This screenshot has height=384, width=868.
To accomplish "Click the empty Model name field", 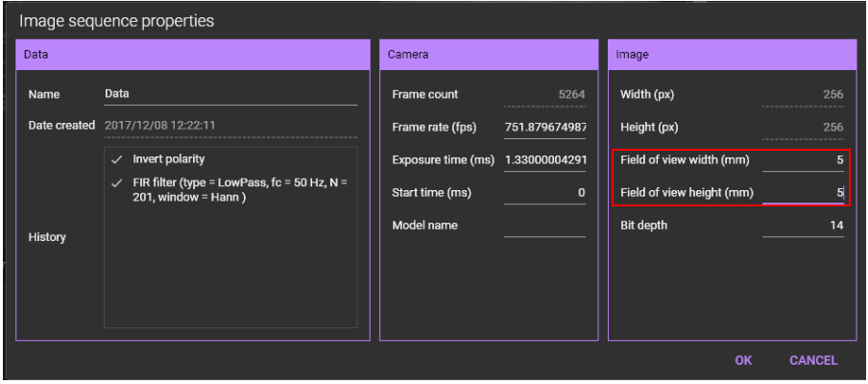I will click(x=544, y=226).
